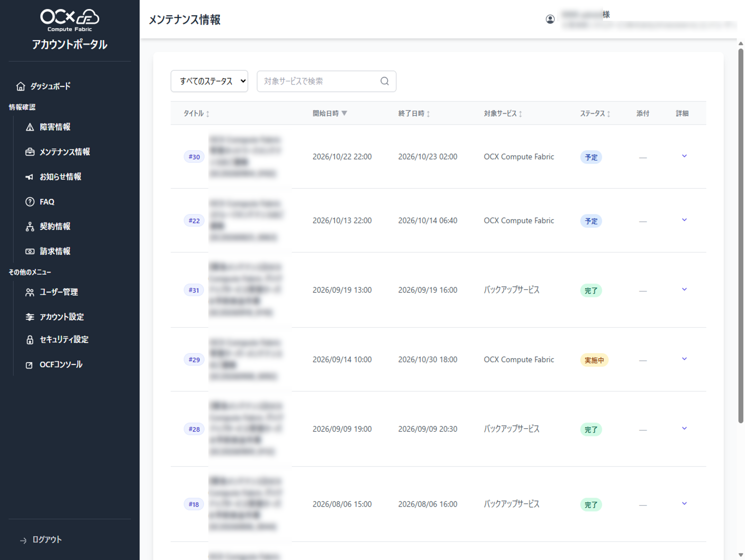
Task: Click the end date 2026/10/14 06:40
Action: point(427,221)
